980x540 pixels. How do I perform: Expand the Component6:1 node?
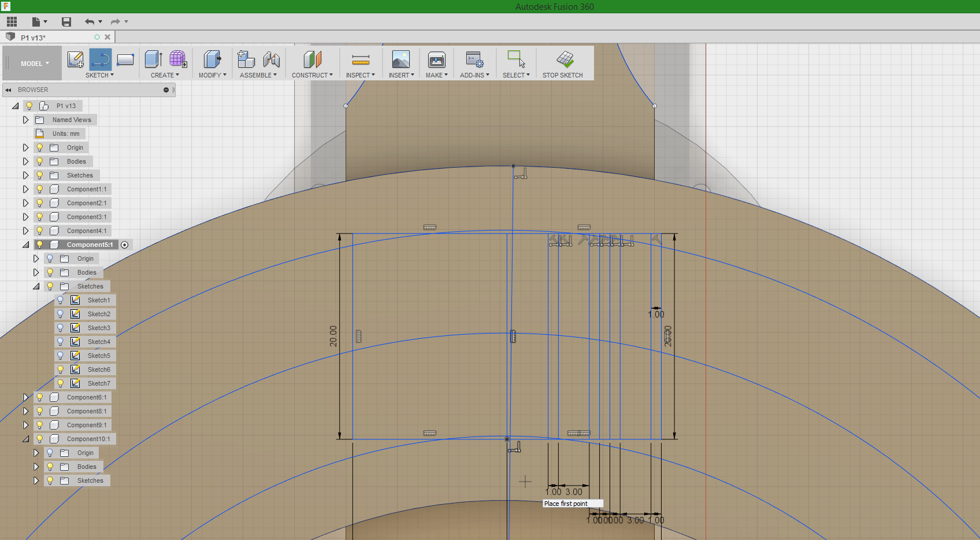(25, 397)
